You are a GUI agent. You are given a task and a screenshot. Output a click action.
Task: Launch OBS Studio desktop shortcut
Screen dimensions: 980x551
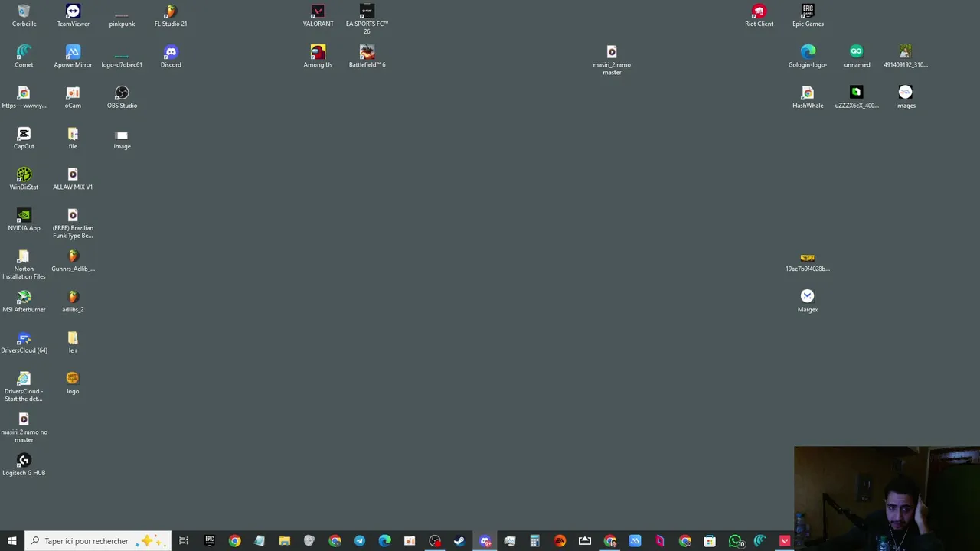tap(122, 97)
